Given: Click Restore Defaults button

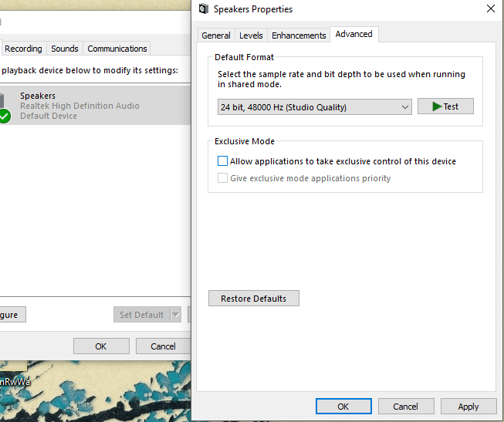Looking at the screenshot, I should [x=254, y=299].
